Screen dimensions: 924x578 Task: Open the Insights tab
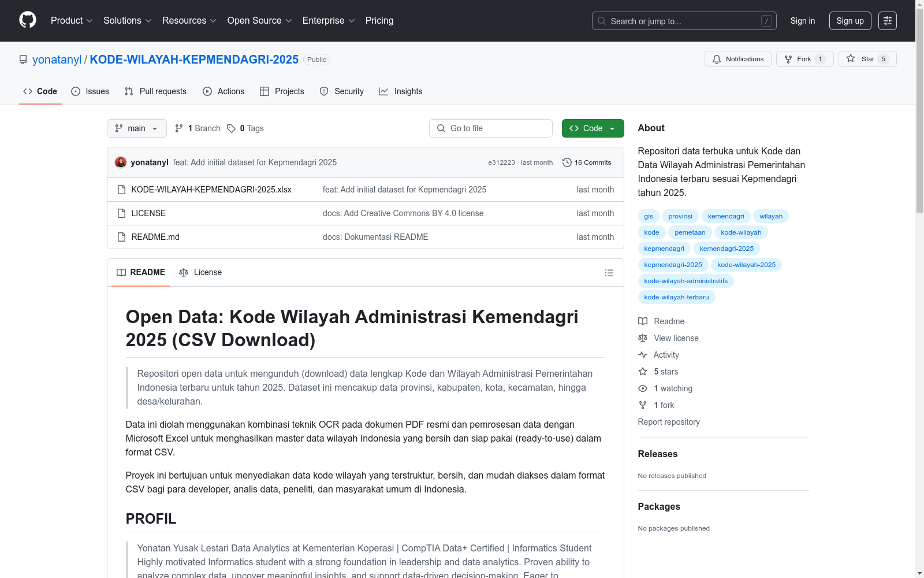pyautogui.click(x=401, y=91)
